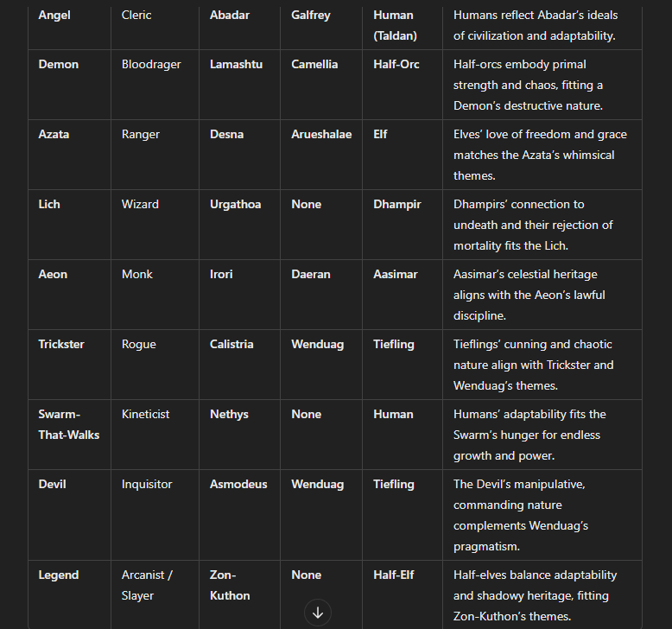Image resolution: width=672 pixels, height=629 pixels.
Task: Select the Kineticist class cell
Action: pos(146,415)
